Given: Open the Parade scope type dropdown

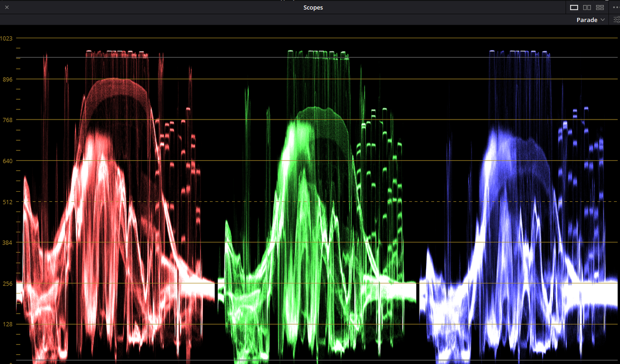Looking at the screenshot, I should [590, 20].
